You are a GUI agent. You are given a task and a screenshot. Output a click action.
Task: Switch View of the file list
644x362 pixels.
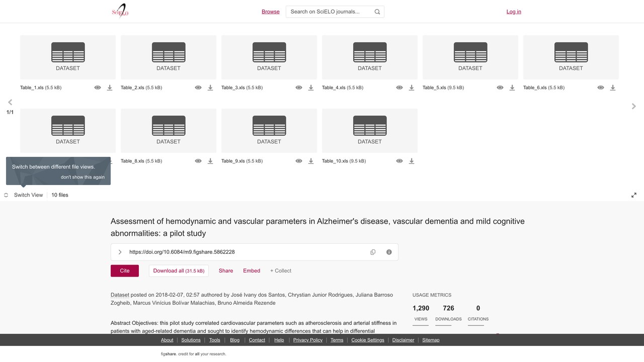pos(24,195)
